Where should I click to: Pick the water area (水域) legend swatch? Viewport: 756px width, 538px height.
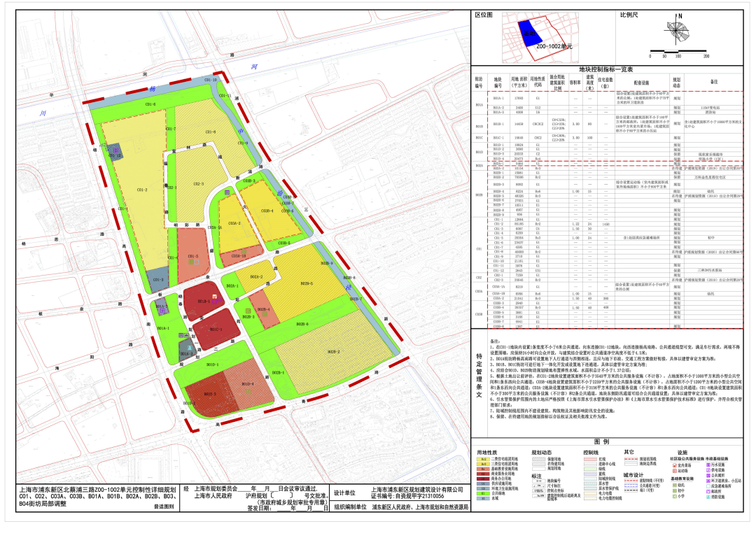[483, 498]
